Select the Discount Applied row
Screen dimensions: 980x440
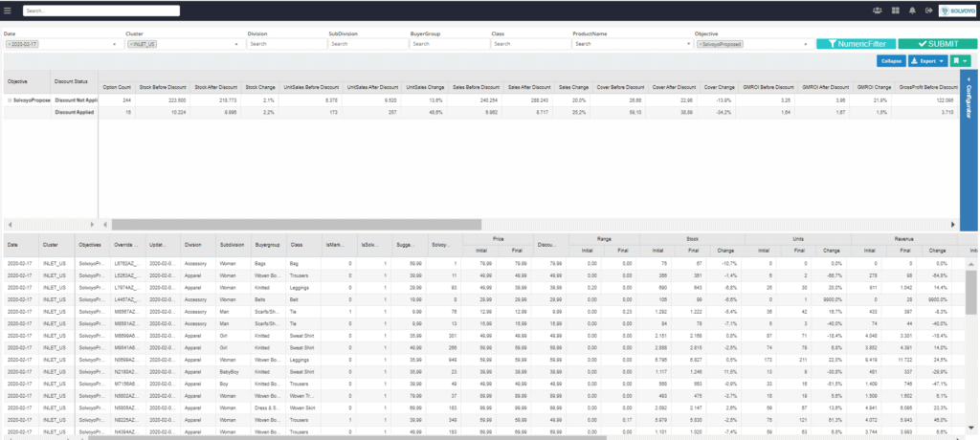[75, 113]
